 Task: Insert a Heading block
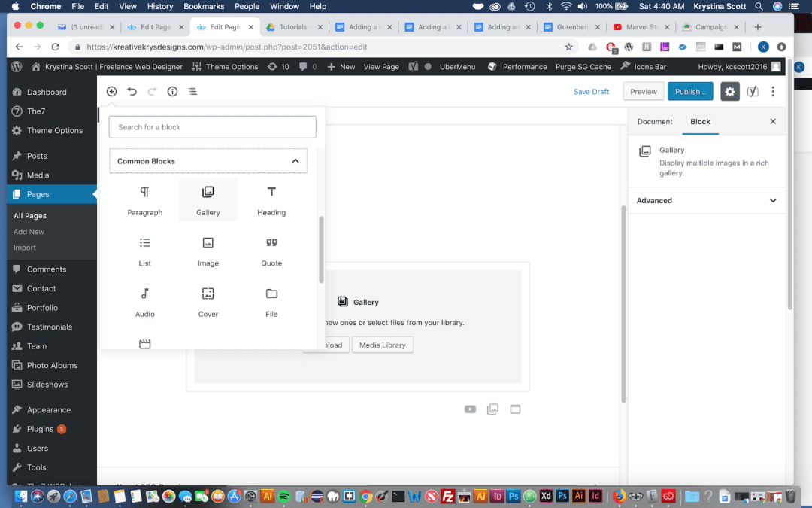[271, 201]
